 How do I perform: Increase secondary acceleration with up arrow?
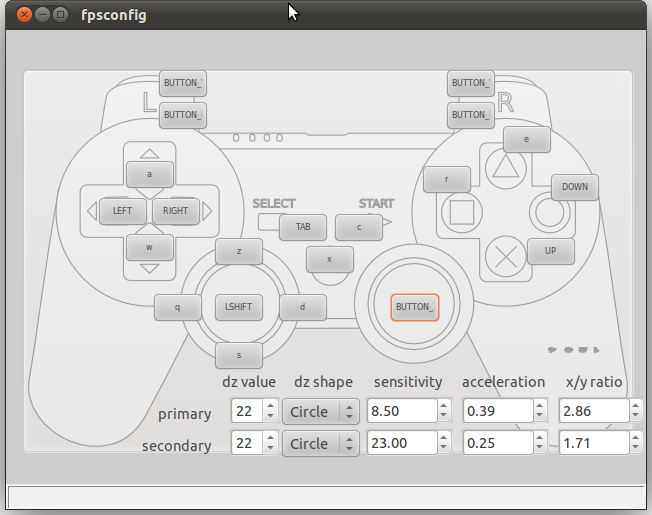pos(540,438)
